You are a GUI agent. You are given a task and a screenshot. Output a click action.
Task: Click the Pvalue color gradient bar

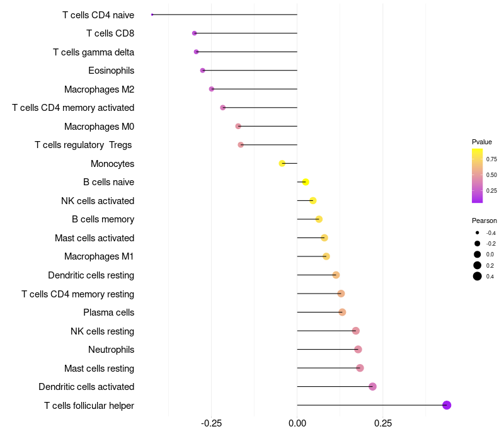pos(477,176)
